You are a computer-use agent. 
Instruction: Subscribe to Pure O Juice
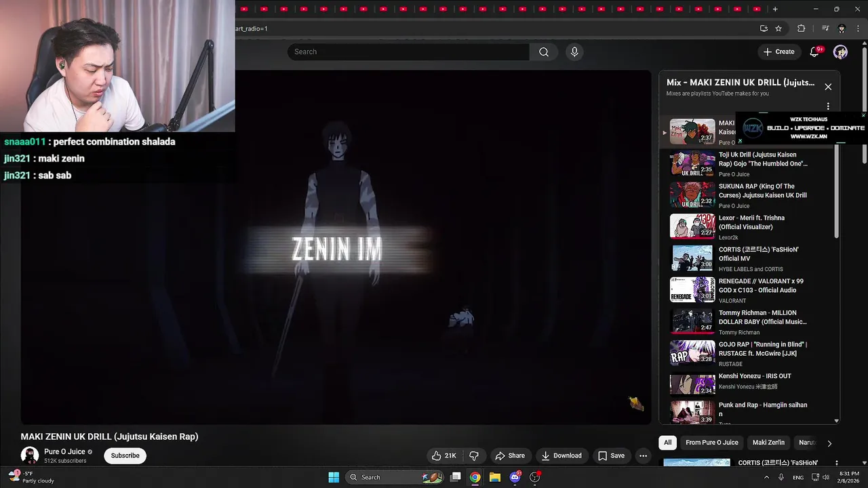tap(125, 455)
